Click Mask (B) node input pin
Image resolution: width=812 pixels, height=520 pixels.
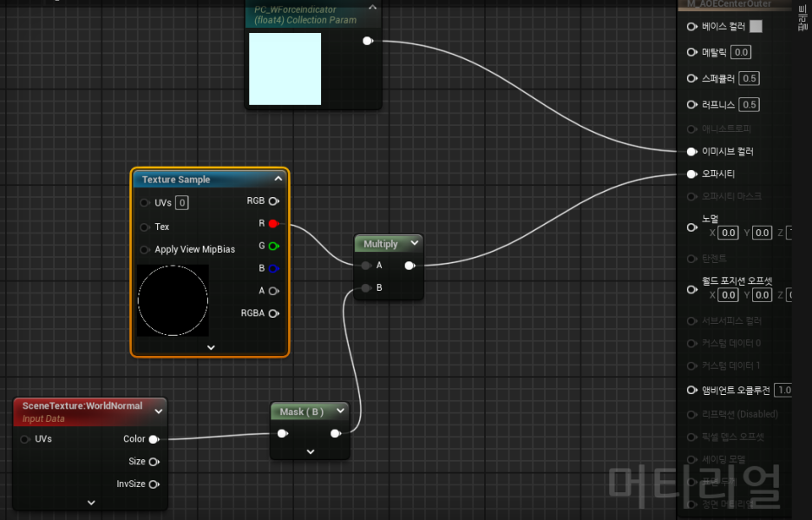(x=283, y=433)
